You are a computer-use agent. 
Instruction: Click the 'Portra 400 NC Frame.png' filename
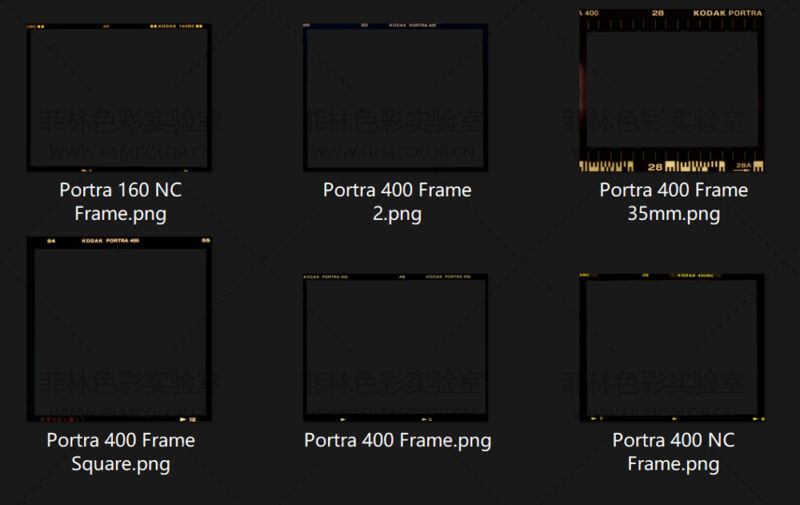673,452
